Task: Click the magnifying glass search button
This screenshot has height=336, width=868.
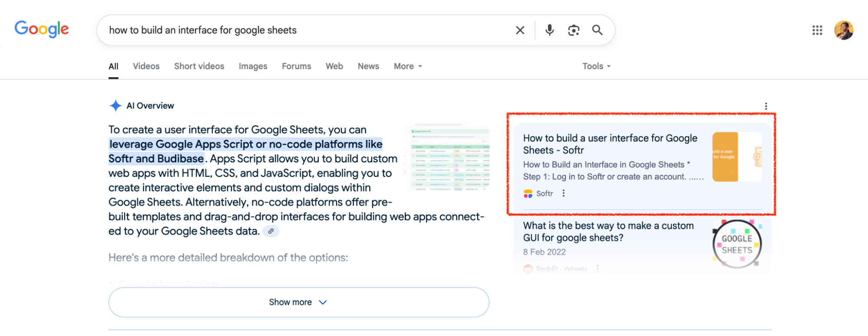Action: point(597,30)
